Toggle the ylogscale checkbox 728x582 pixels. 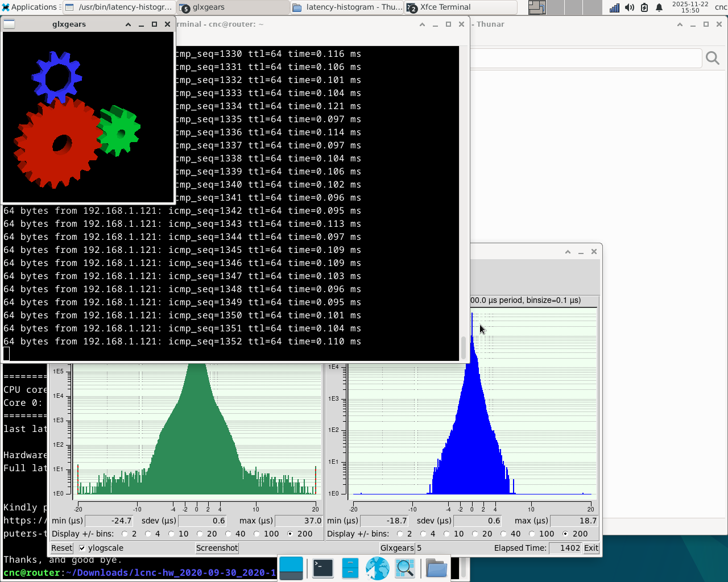click(82, 548)
